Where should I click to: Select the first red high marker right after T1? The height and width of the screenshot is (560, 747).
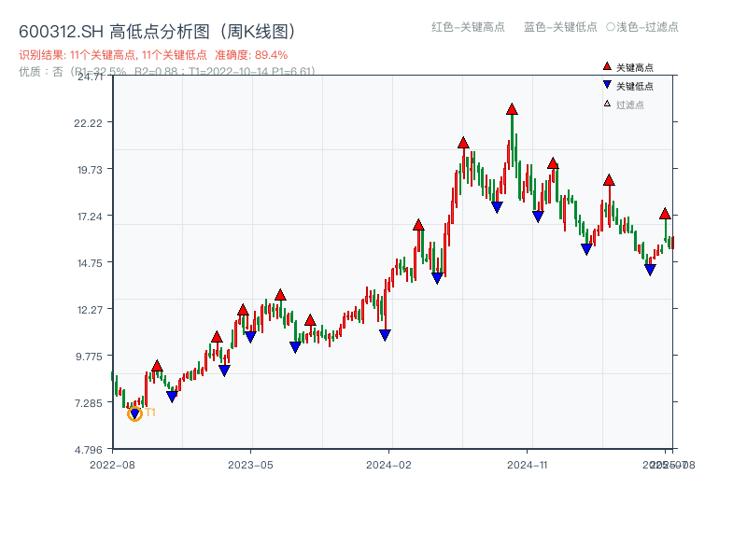click(x=157, y=366)
